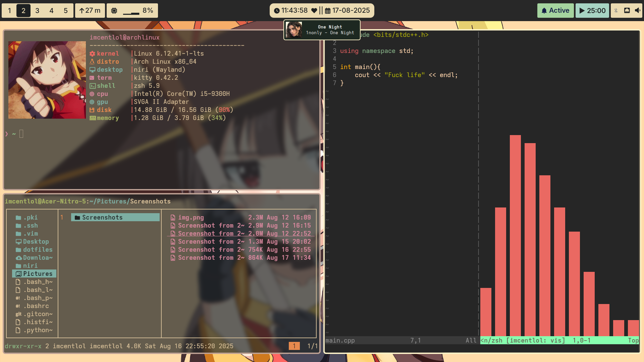Open the 864K screenshot from Aug 17
Viewport: 644px width, 362px height.
(x=241, y=258)
